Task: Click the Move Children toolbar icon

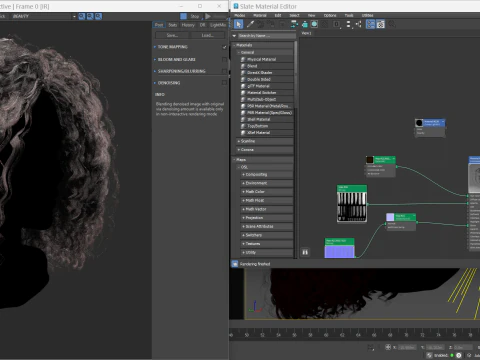Action: (294, 24)
